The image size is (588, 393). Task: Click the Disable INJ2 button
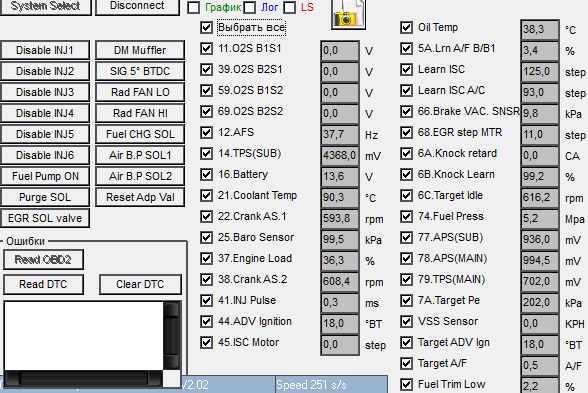pyautogui.click(x=45, y=71)
